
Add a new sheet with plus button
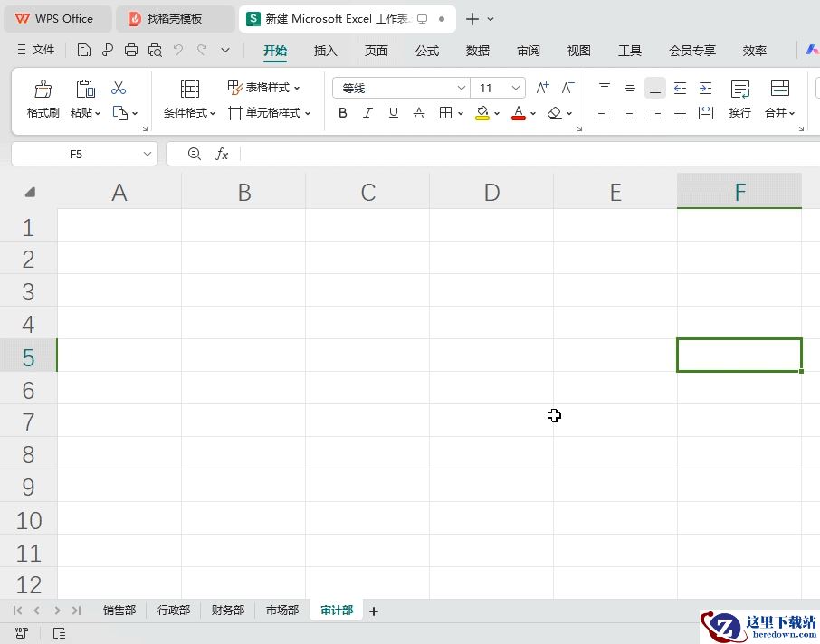374,611
